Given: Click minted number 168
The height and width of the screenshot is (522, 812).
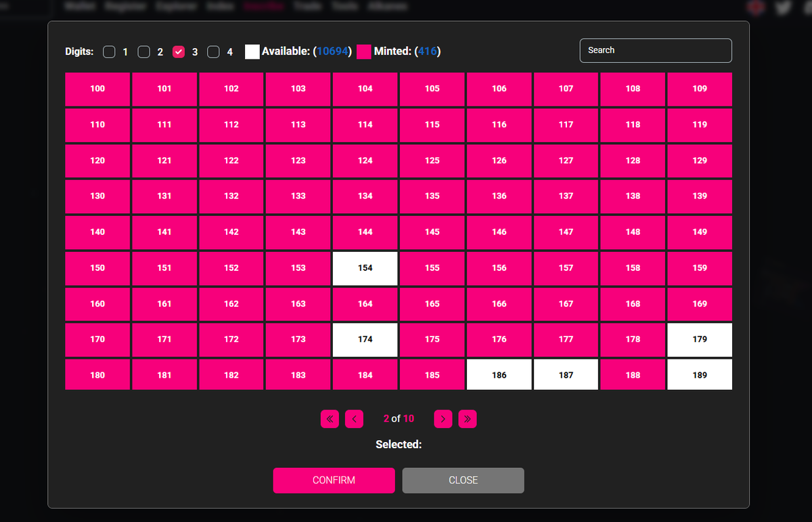Looking at the screenshot, I should point(633,304).
